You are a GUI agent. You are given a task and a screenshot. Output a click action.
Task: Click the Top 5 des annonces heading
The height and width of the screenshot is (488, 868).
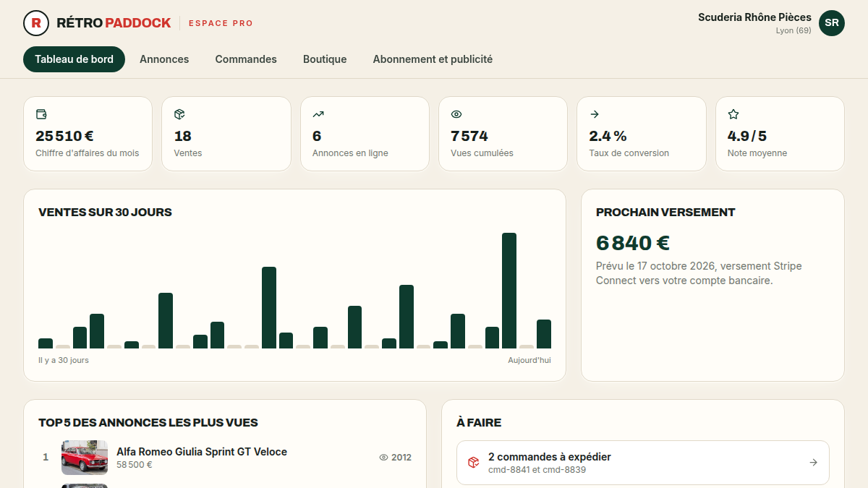[148, 423]
